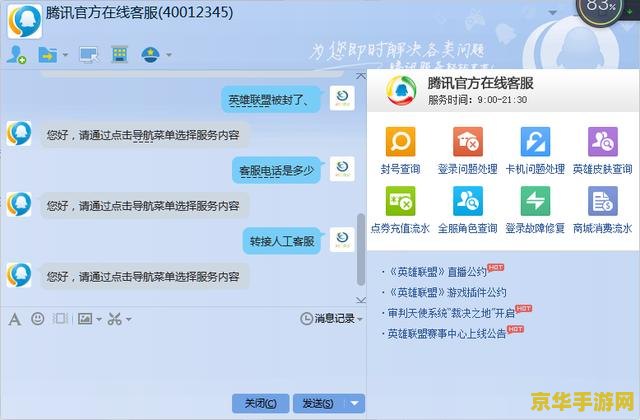Click the window shake icon

60,318
